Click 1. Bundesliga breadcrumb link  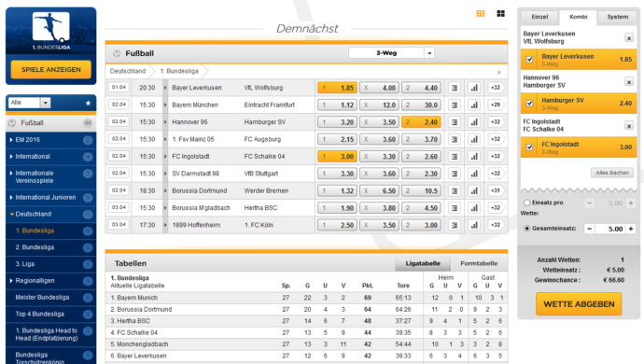coord(179,71)
